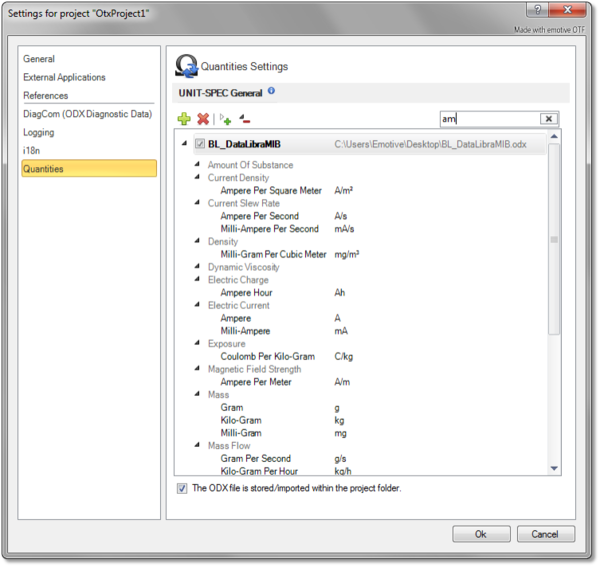The width and height of the screenshot is (600, 567).
Task: Collapse the Mass group
Action: (x=197, y=395)
